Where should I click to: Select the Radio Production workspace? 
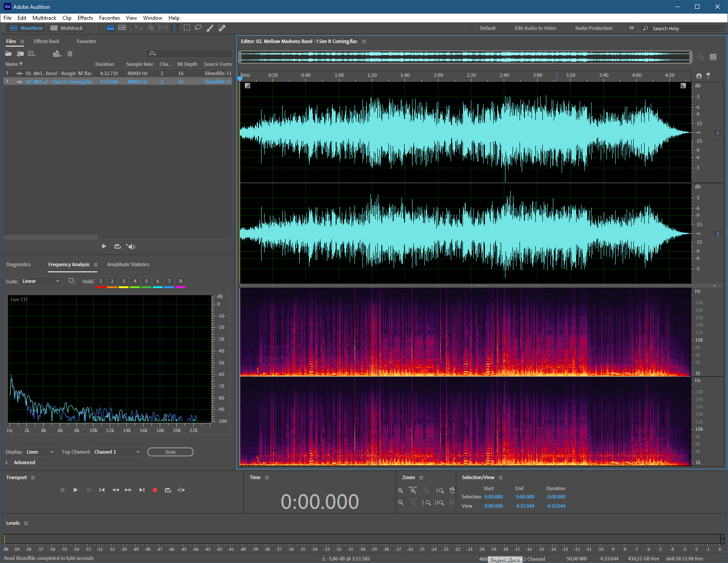tap(594, 28)
